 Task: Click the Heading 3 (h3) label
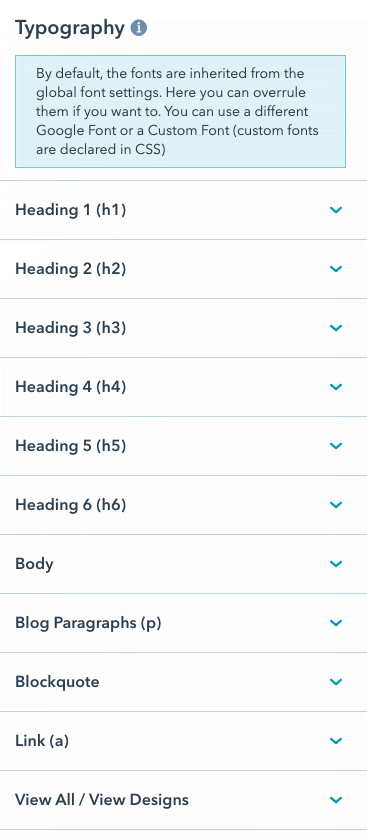click(x=71, y=328)
